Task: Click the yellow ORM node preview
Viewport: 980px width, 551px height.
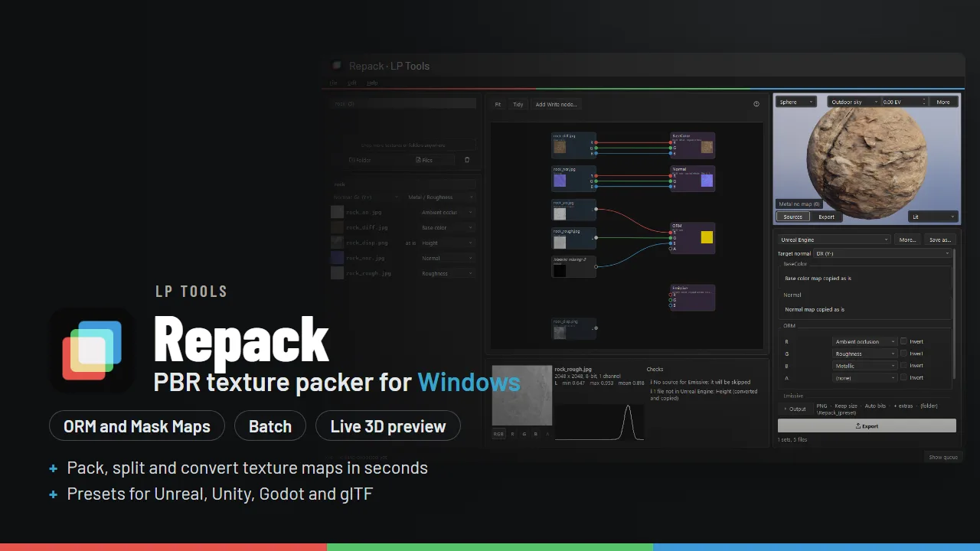Action: click(x=707, y=237)
